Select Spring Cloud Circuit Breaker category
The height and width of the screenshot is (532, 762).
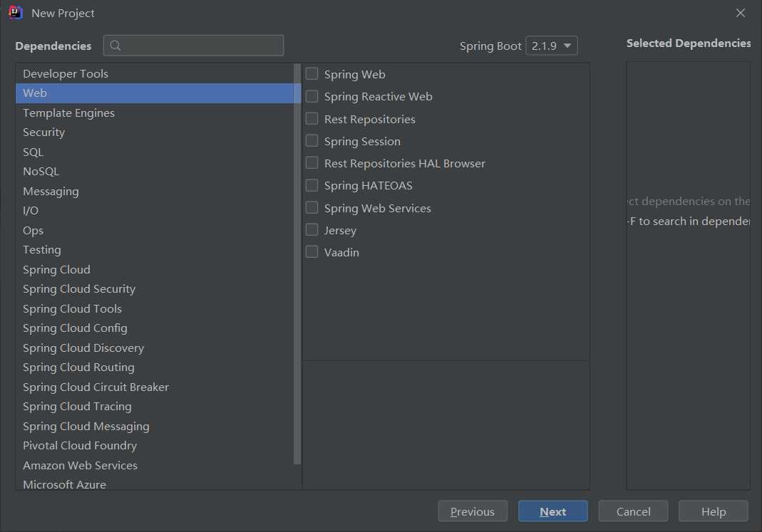155,387
